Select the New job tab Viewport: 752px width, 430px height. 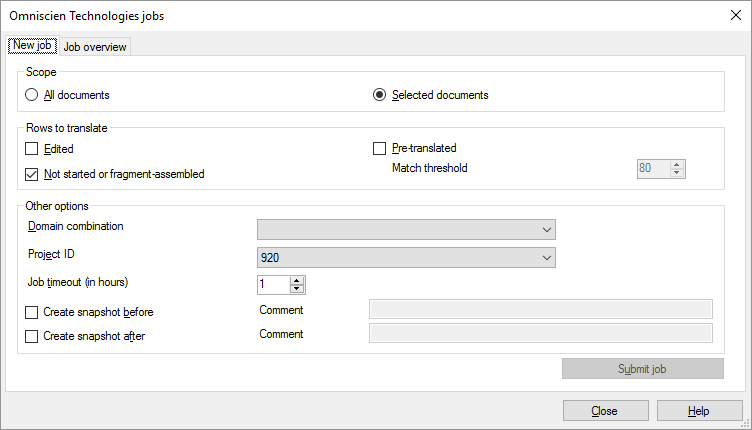pos(32,45)
